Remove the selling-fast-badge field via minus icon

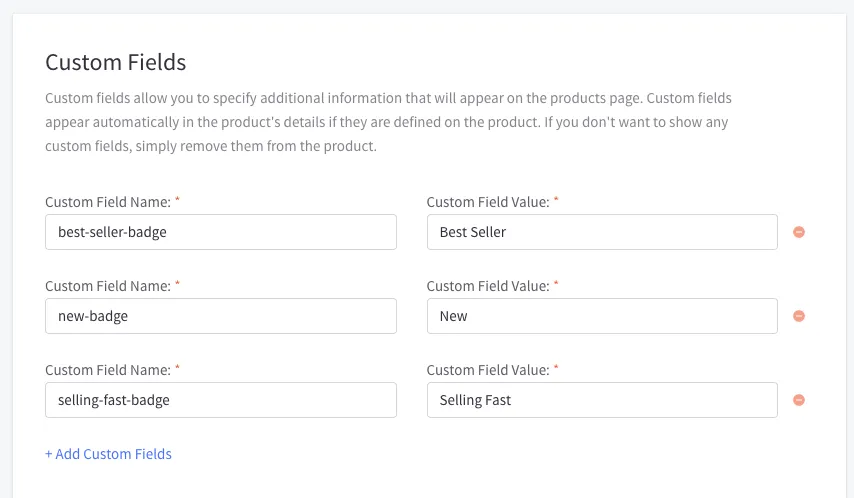pyautogui.click(x=798, y=400)
